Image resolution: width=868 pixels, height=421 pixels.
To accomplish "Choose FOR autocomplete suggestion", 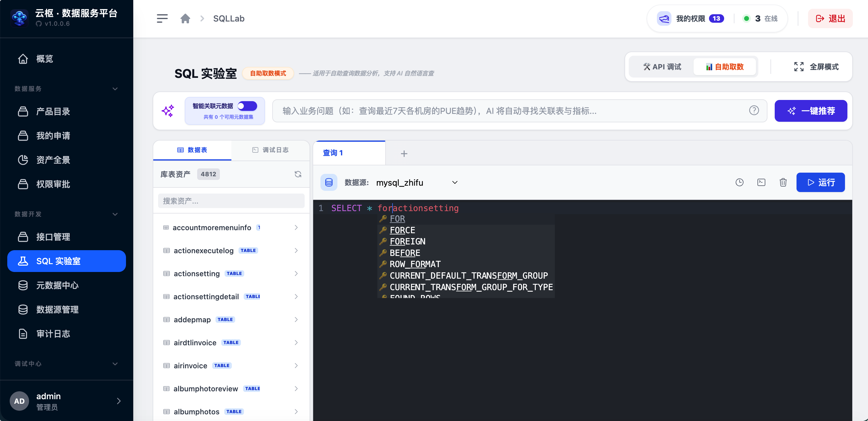I will coord(466,219).
